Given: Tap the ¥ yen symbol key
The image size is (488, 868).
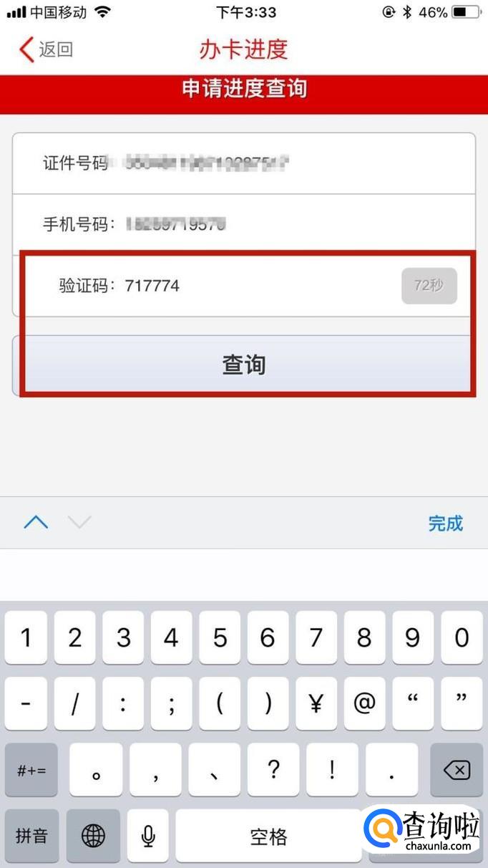Looking at the screenshot, I should pyautogui.click(x=316, y=704).
